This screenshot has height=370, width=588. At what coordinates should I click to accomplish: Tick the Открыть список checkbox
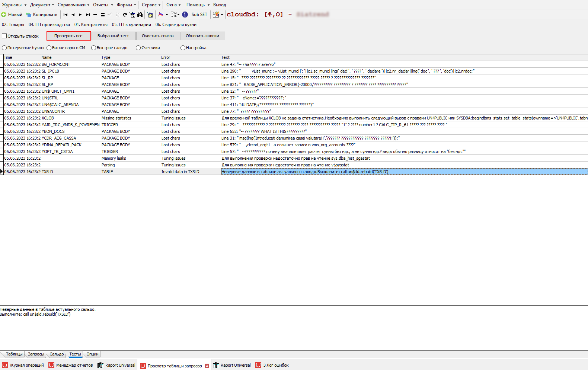click(4, 36)
